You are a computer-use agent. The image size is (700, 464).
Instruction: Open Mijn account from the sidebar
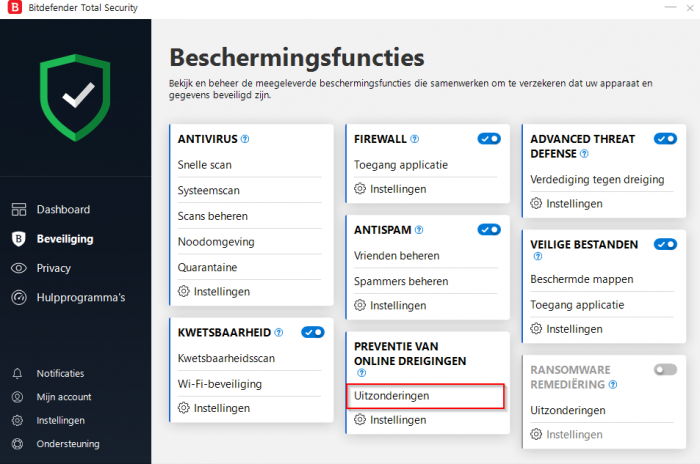[x=64, y=397]
